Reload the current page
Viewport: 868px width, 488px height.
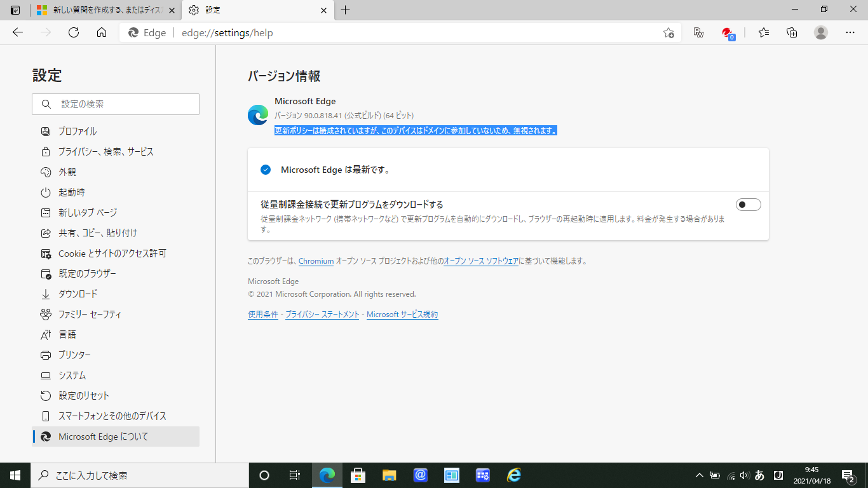click(x=73, y=32)
